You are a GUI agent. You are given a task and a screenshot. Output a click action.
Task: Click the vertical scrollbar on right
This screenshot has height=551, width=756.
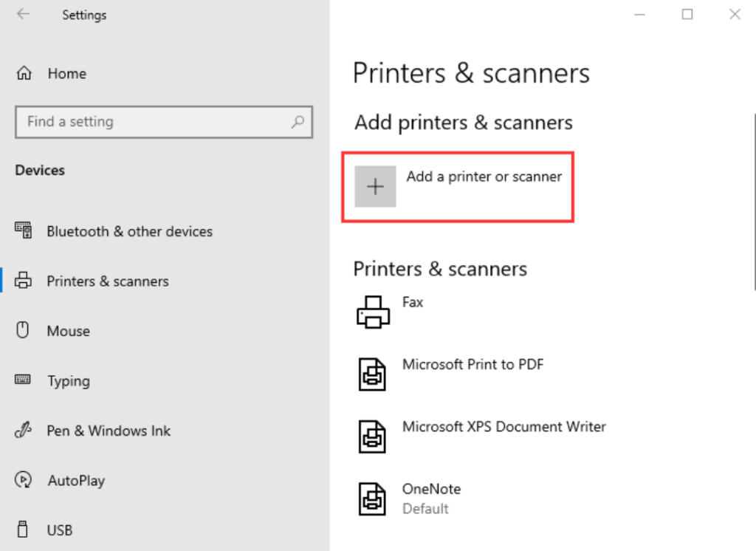pos(753,199)
